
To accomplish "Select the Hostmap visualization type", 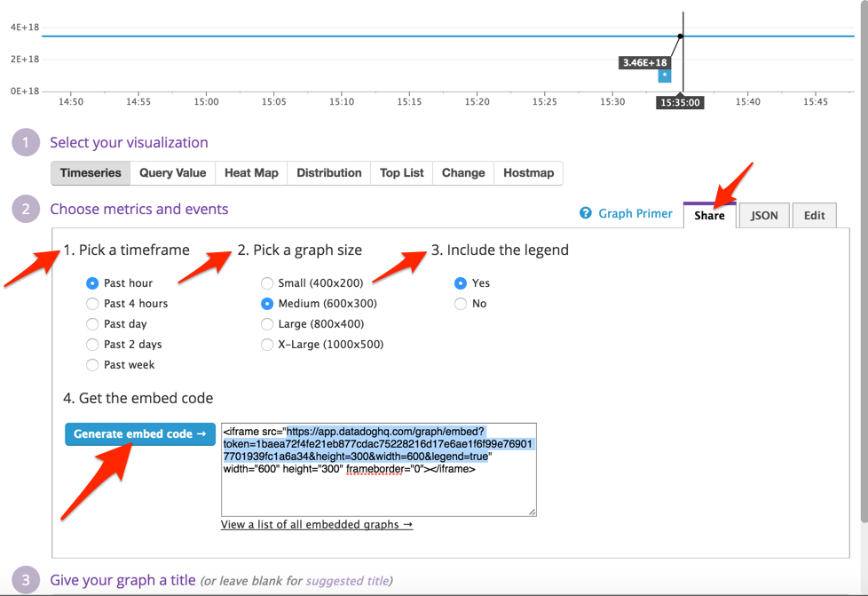I will pos(528,173).
